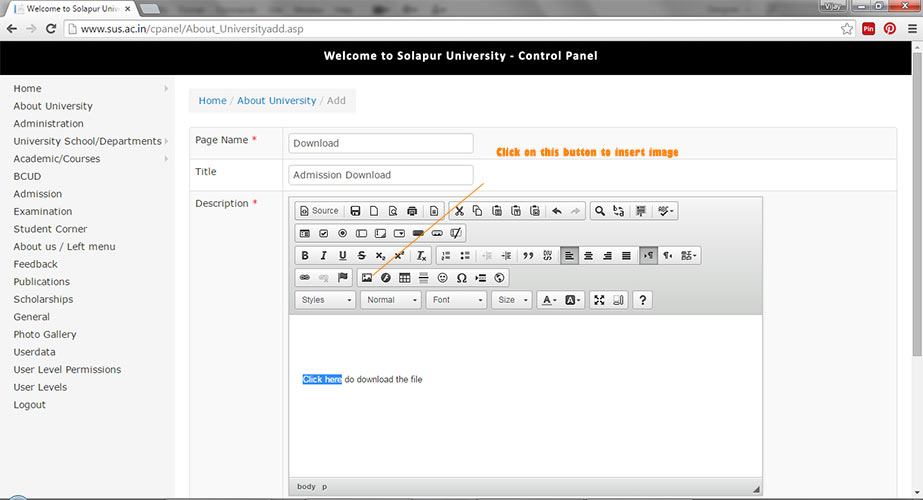Toggle strikethrough formatting
Viewport: 923px width, 500px height.
tap(361, 256)
